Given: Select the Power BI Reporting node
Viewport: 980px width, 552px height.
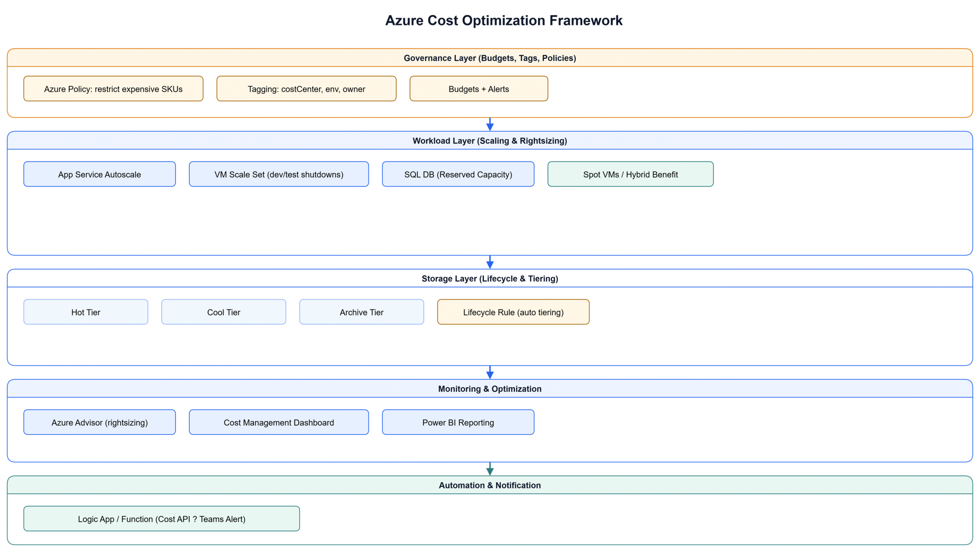Looking at the screenshot, I should (x=458, y=422).
